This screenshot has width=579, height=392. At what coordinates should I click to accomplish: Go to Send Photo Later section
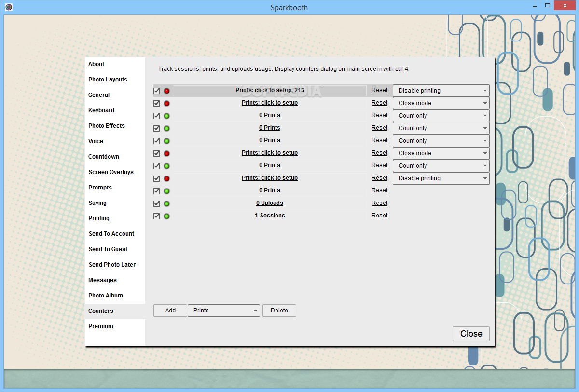[x=115, y=265]
